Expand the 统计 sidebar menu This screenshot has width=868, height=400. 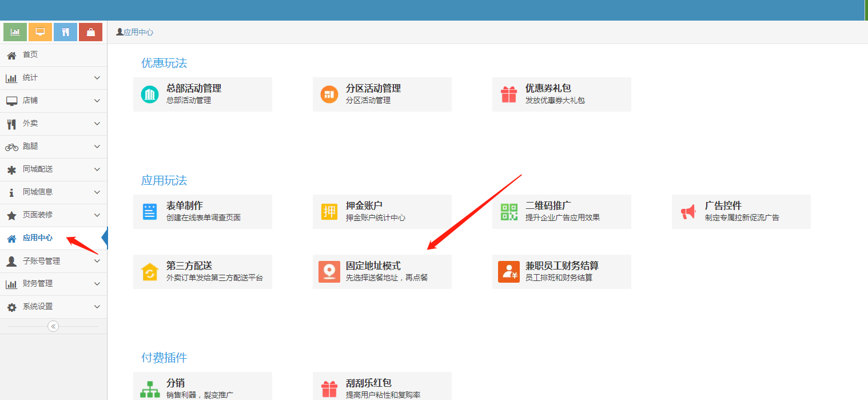coord(97,78)
